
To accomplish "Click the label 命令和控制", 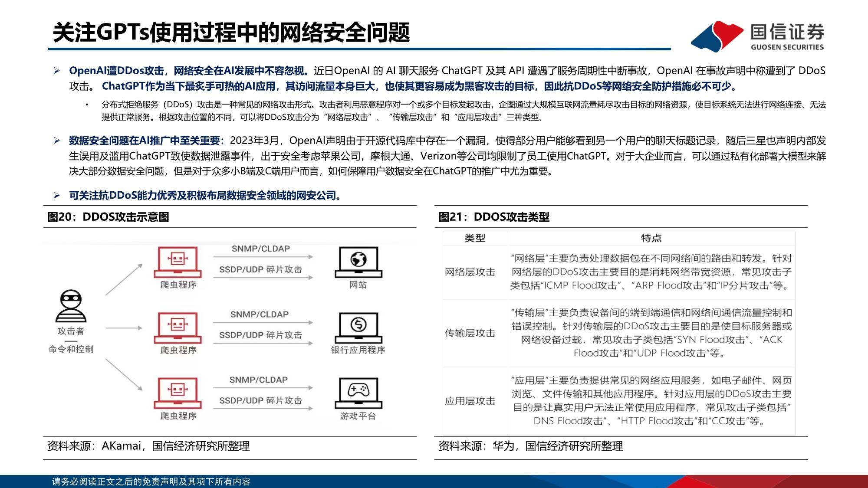I will 71,349.
